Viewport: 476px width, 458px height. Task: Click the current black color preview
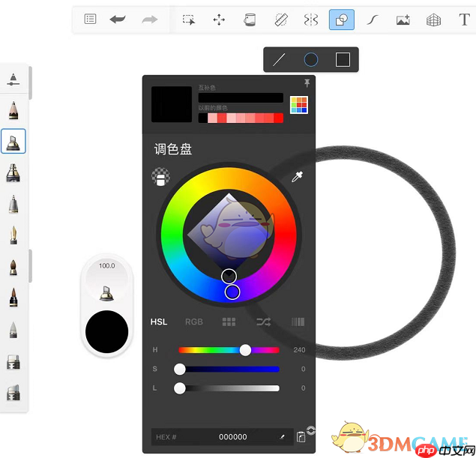click(x=172, y=104)
